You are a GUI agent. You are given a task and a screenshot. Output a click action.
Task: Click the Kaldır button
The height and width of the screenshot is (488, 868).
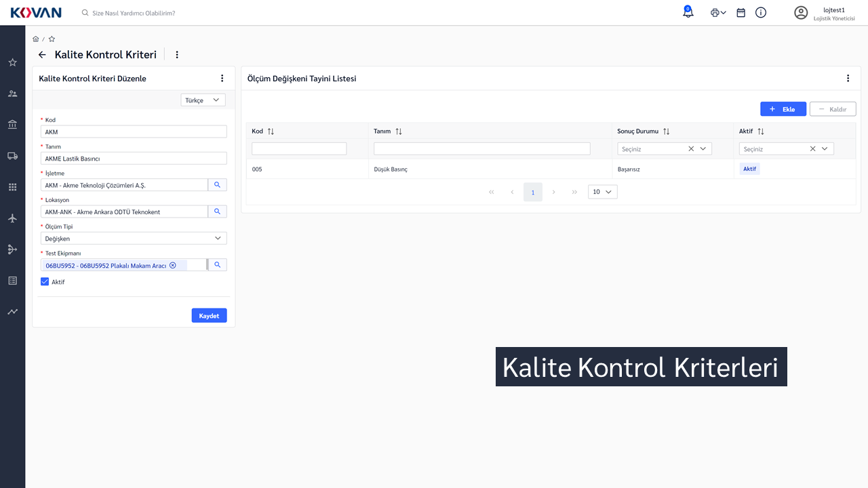[x=833, y=109]
